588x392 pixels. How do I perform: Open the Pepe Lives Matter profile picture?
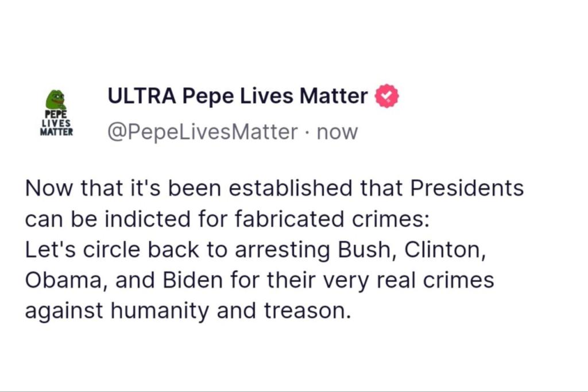pos(56,112)
